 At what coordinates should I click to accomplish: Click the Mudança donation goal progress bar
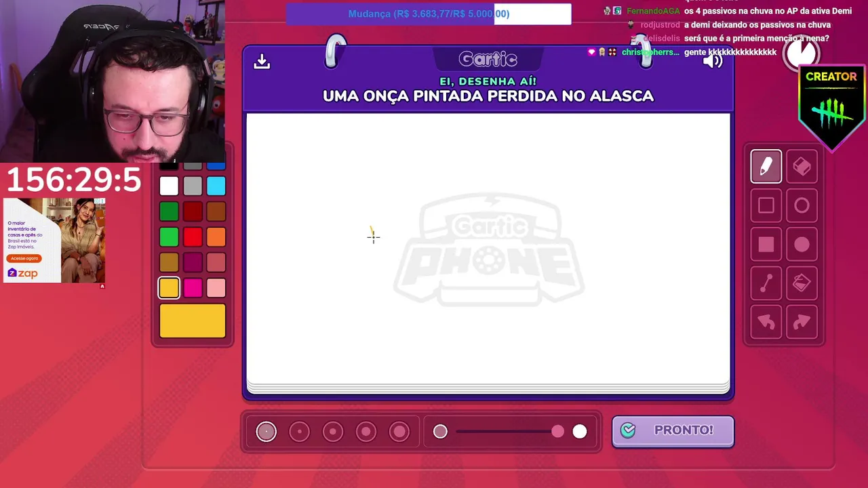(429, 14)
